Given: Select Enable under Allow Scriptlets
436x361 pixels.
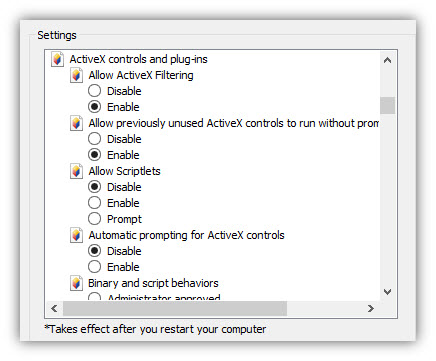Looking at the screenshot, I should tap(95, 203).
